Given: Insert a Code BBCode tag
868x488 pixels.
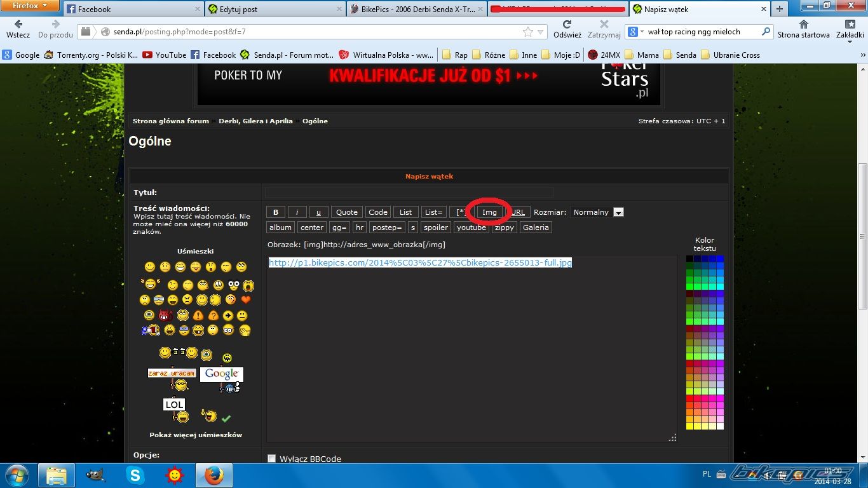Looking at the screenshot, I should click(378, 212).
